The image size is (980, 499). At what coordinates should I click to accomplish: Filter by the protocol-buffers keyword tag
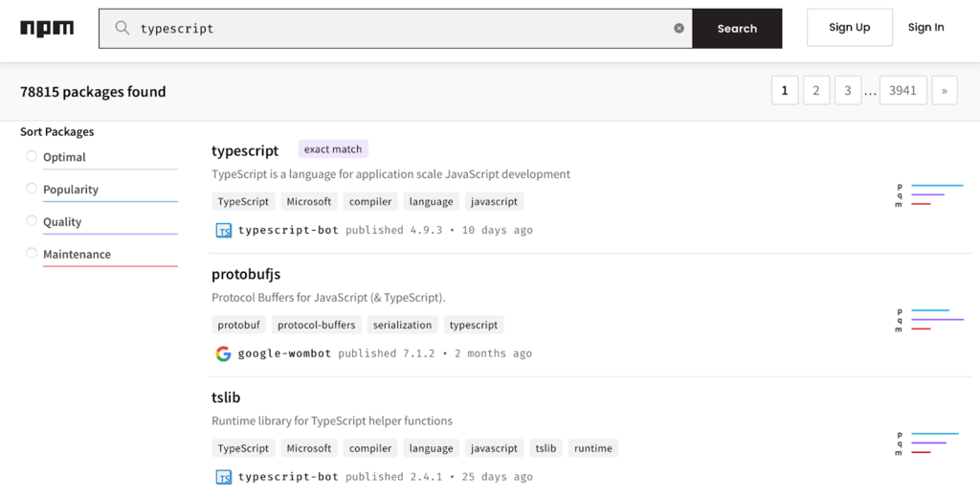316,325
